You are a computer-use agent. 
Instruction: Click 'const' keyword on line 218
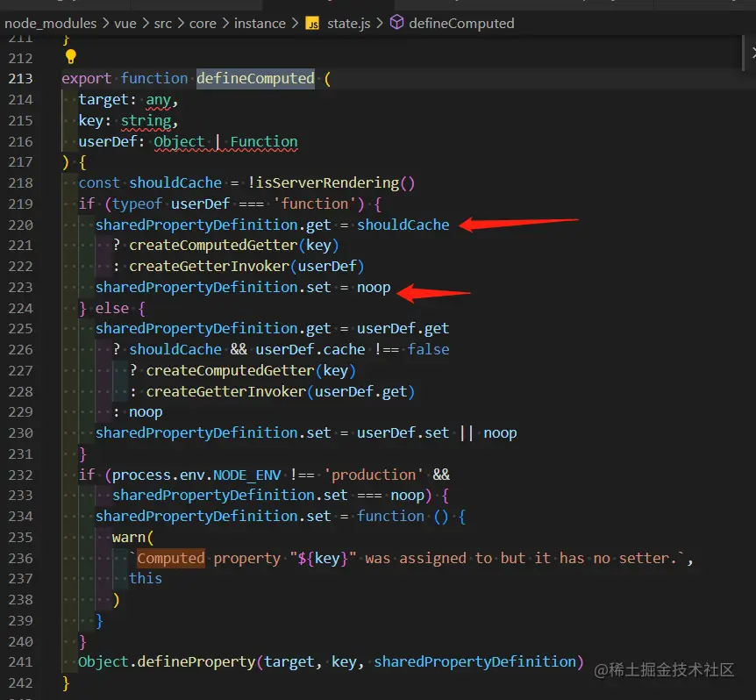tap(99, 183)
